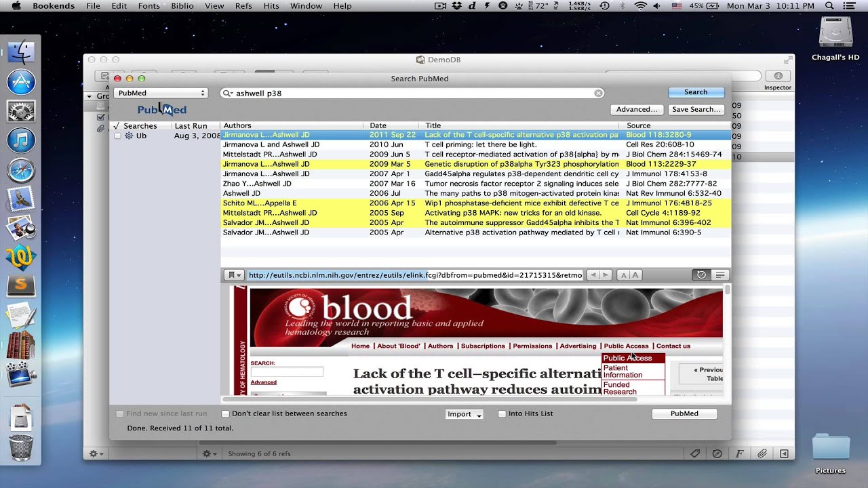868x488 pixels.
Task: Clear the search field with X
Action: [598, 94]
